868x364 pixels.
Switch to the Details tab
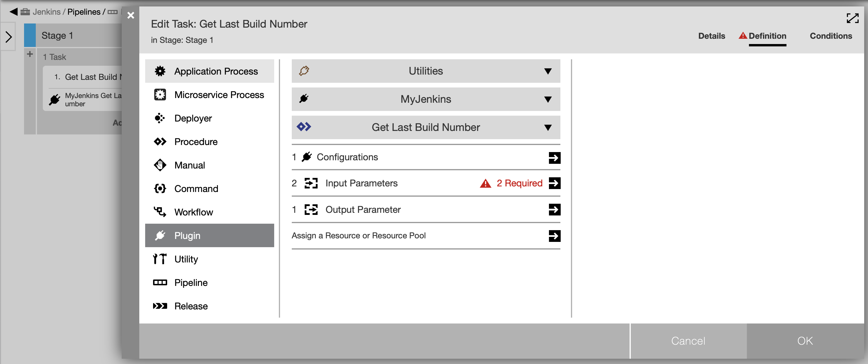tap(711, 36)
